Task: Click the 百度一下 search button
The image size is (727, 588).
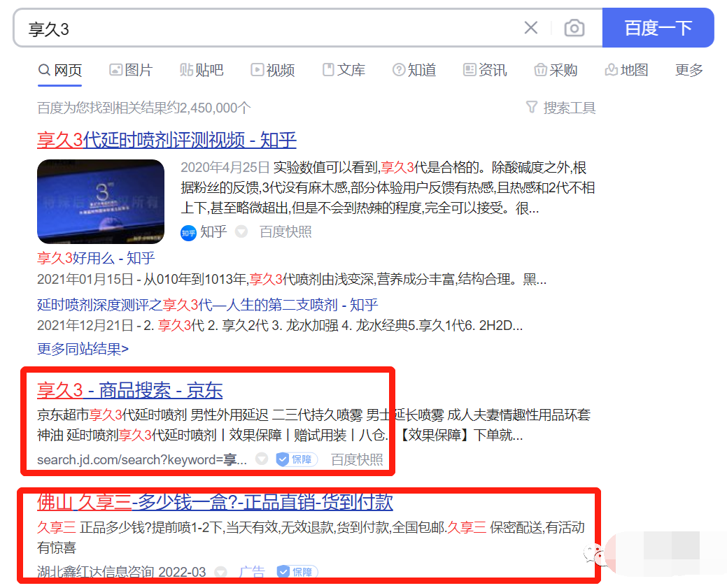Action: (x=658, y=28)
